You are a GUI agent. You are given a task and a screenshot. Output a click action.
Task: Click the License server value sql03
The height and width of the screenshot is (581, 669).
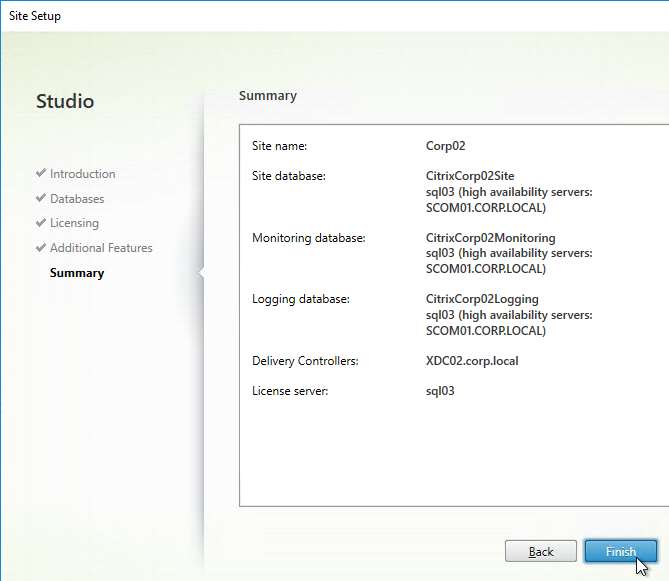[440, 391]
